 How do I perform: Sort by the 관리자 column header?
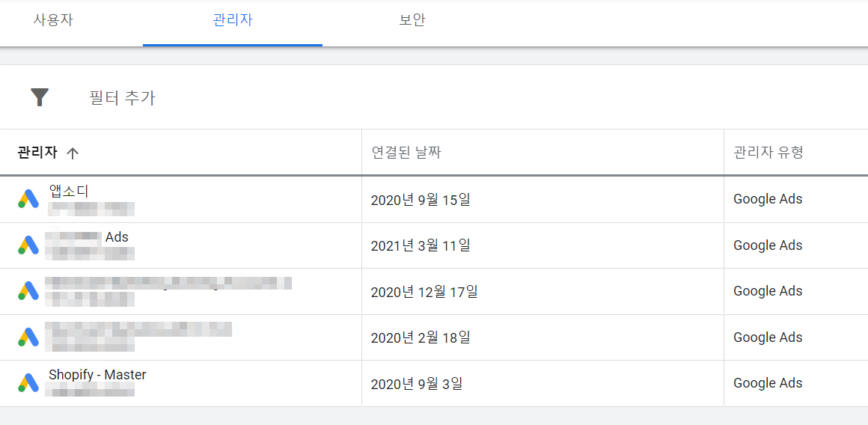click(37, 153)
